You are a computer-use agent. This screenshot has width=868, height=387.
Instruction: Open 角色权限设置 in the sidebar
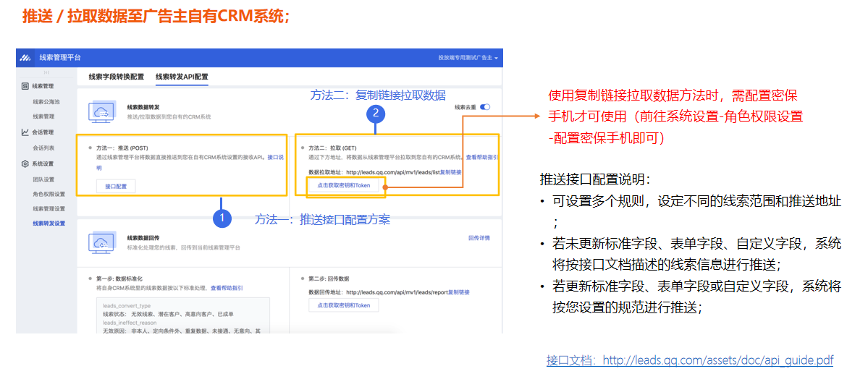pos(49,194)
